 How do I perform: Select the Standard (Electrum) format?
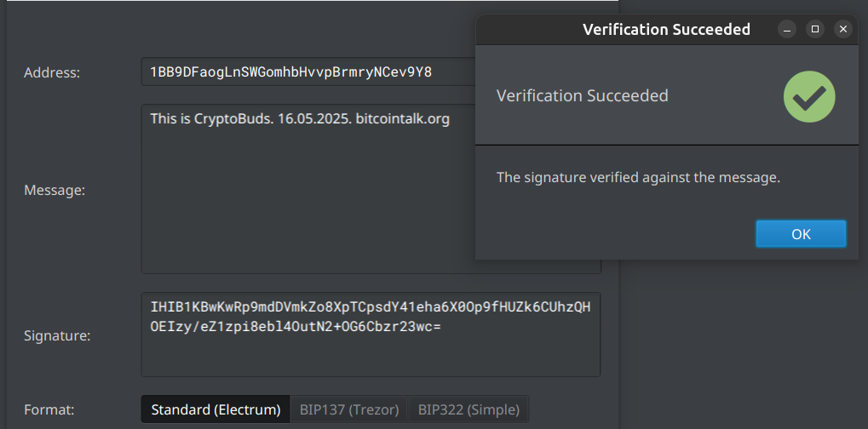point(216,409)
